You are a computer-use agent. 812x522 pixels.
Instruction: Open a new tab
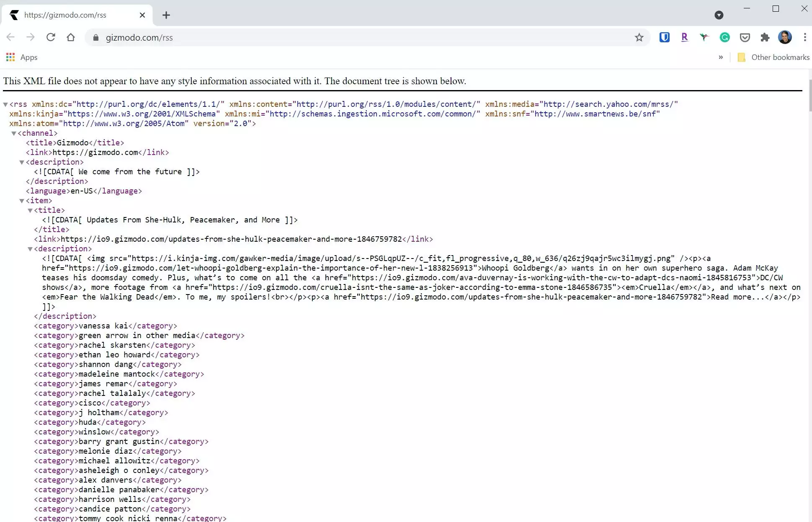click(x=166, y=15)
